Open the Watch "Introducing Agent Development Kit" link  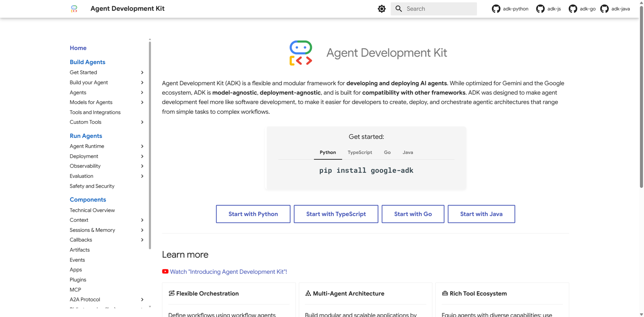(x=228, y=271)
